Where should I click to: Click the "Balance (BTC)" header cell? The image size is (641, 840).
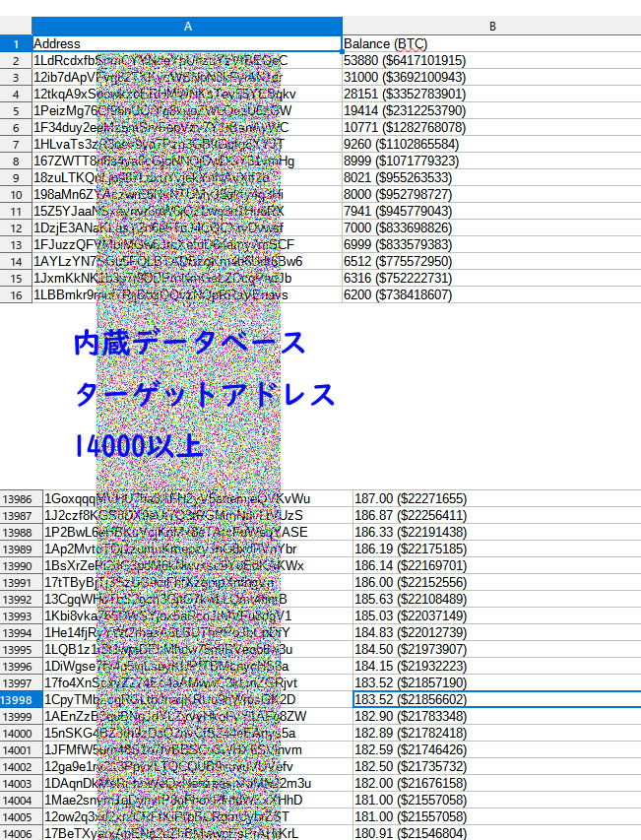click(491, 43)
